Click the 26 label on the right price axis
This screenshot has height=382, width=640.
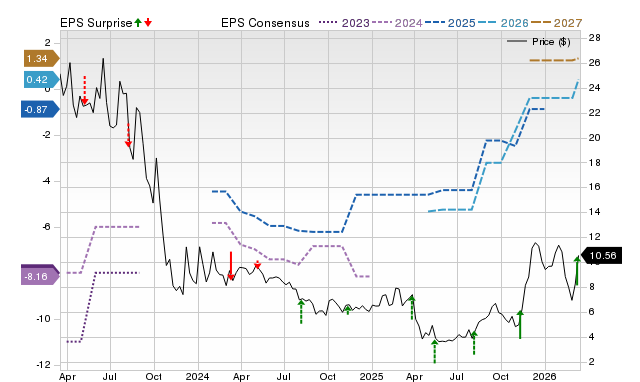[x=595, y=63]
